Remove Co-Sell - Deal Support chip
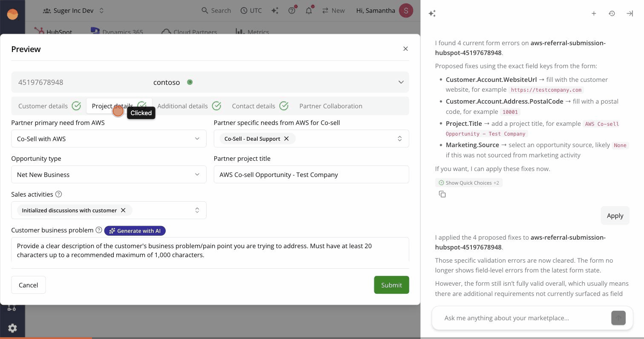This screenshot has height=339, width=644. click(x=286, y=139)
